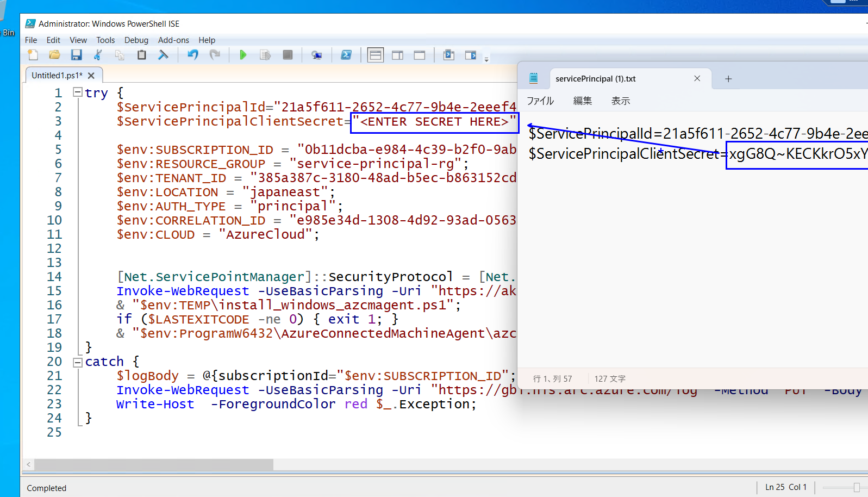Viewport: 868px width, 497px height.
Task: Collapse the try block on line 1
Action: 78,92
